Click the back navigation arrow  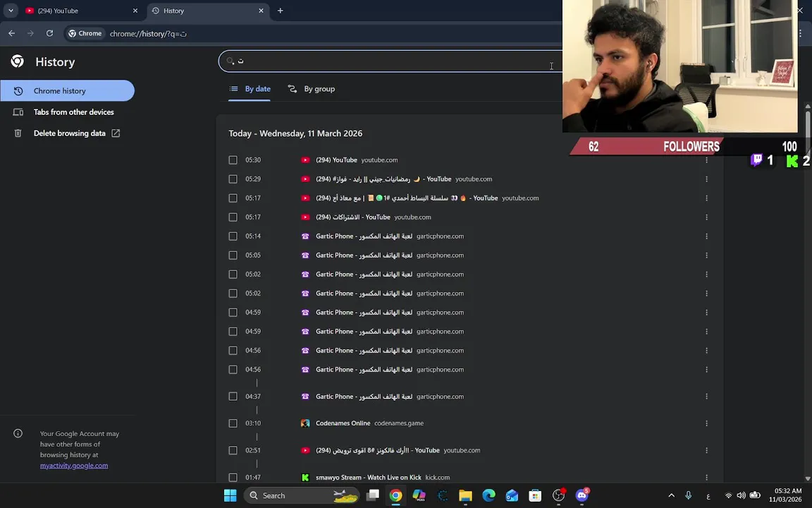pos(11,33)
